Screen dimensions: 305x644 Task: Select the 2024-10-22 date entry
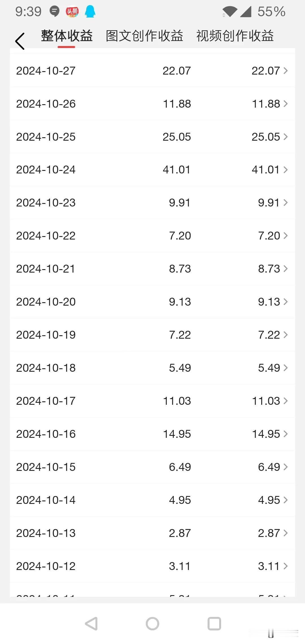pyautogui.click(x=46, y=236)
